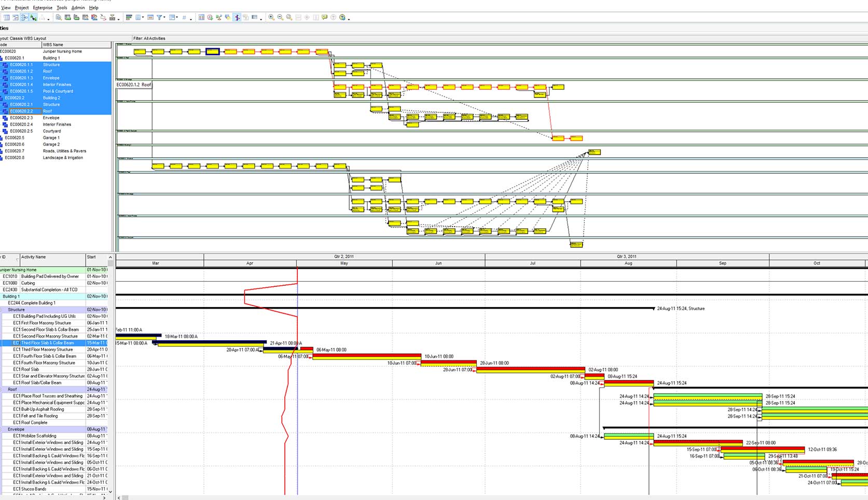This screenshot has width=868, height=500.
Task: Open the Timescale settings icon
Action: (150, 17)
